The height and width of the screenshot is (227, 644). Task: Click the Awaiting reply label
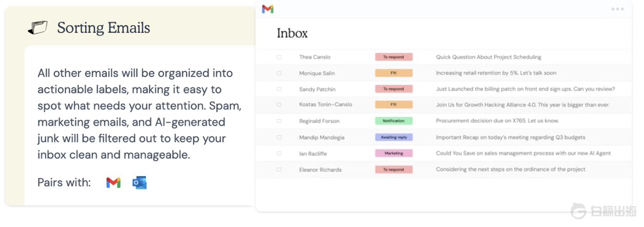393,138
